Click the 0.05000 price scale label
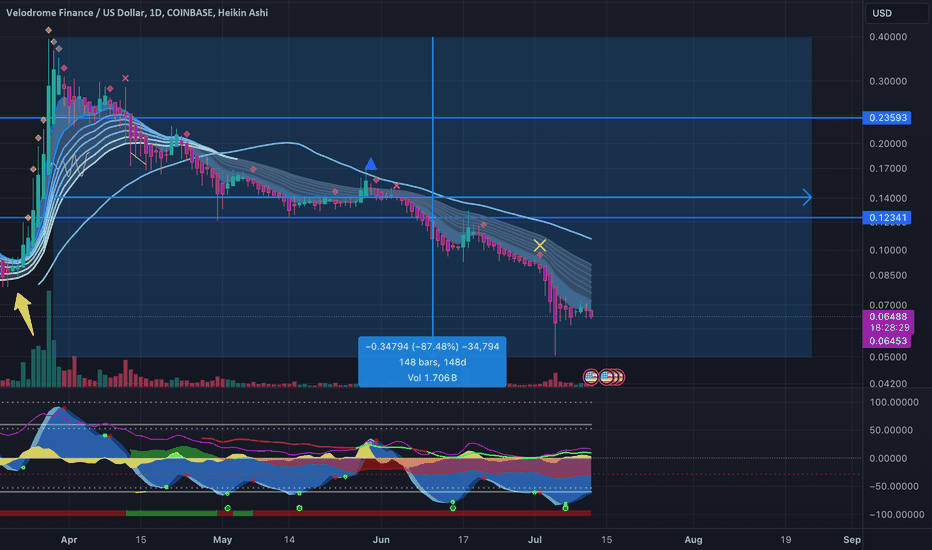Image resolution: width=932 pixels, height=550 pixels. pos(888,357)
